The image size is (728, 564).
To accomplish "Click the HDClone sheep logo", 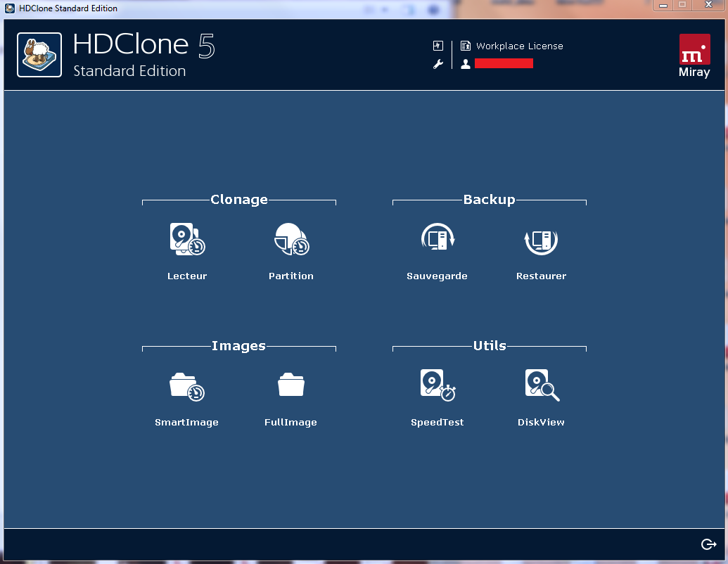I will click(x=39, y=55).
